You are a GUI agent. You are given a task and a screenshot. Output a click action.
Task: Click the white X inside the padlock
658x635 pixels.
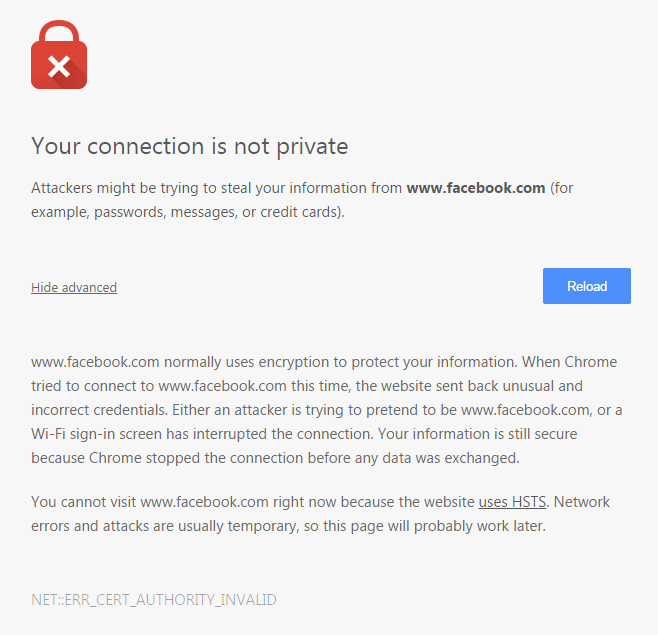(x=59, y=67)
